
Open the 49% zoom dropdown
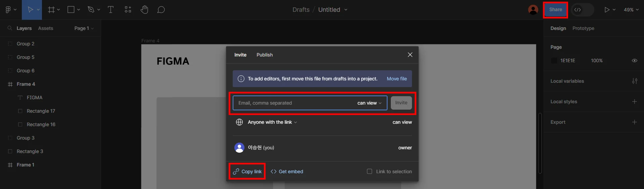click(x=631, y=10)
